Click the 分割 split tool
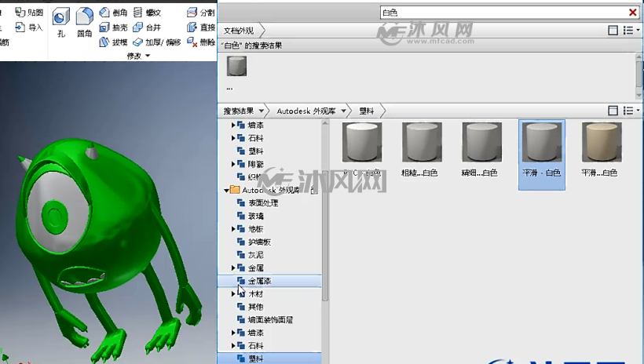 [x=201, y=13]
